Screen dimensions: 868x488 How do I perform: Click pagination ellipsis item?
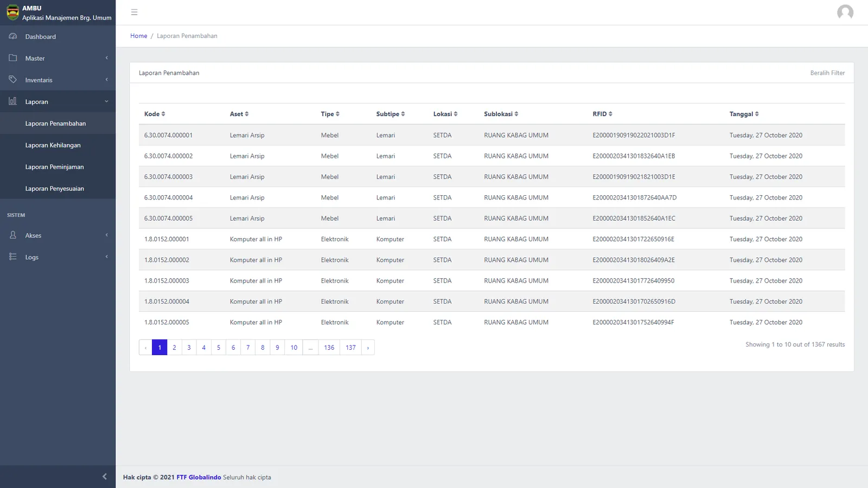pos(310,348)
